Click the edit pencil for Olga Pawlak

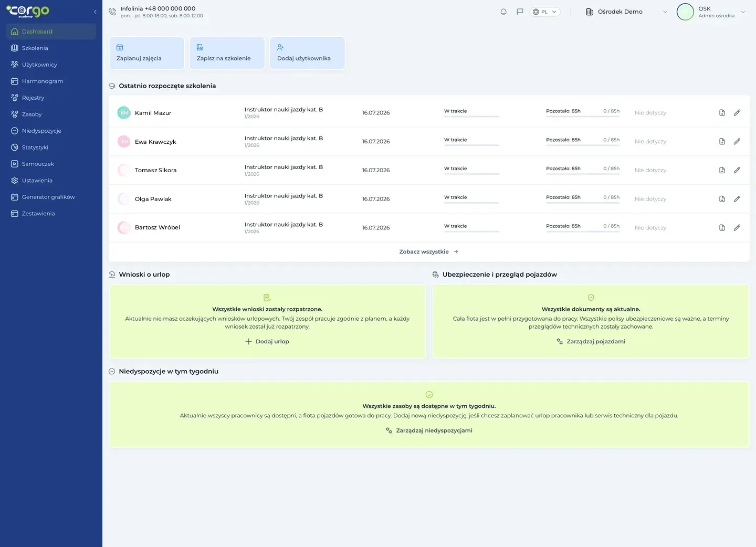[x=737, y=199]
